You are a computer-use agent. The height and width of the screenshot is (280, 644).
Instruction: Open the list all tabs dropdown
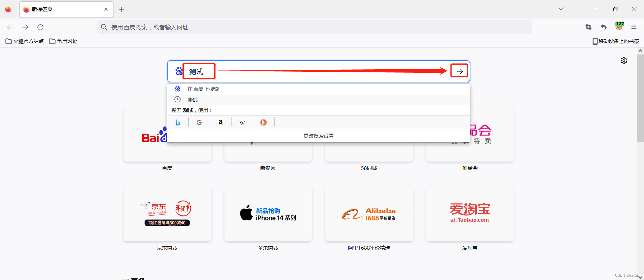click(561, 9)
